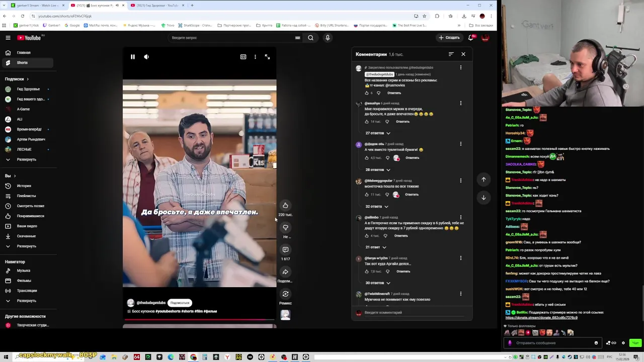Viewport: 644px width, 362px height.
Task: Click the search magnifier button
Action: tap(310, 38)
